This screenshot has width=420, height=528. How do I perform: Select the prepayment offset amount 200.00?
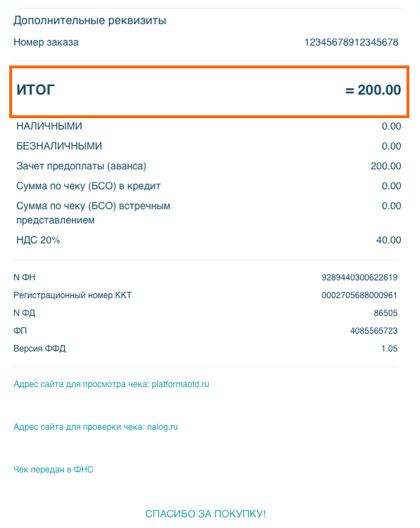(x=386, y=166)
